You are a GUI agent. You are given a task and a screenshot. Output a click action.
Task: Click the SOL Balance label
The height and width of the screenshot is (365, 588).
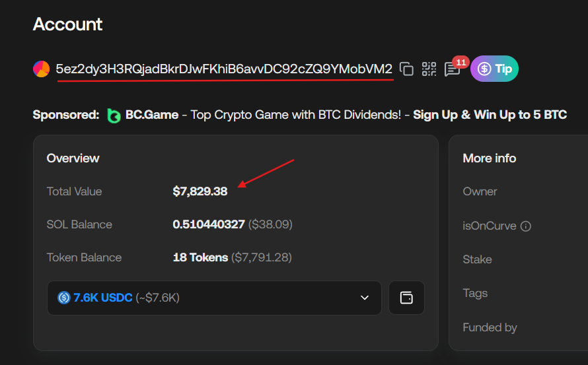(79, 224)
